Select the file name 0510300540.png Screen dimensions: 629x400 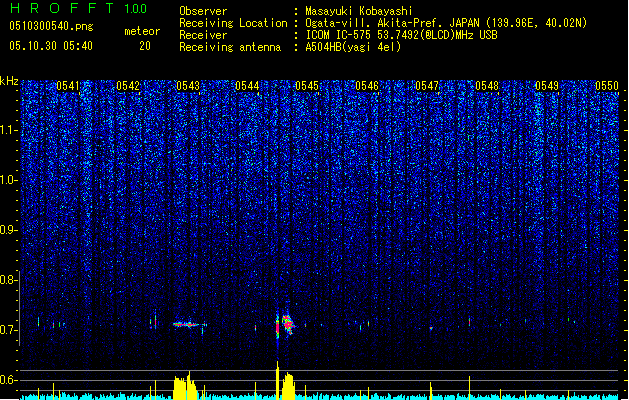click(51, 26)
